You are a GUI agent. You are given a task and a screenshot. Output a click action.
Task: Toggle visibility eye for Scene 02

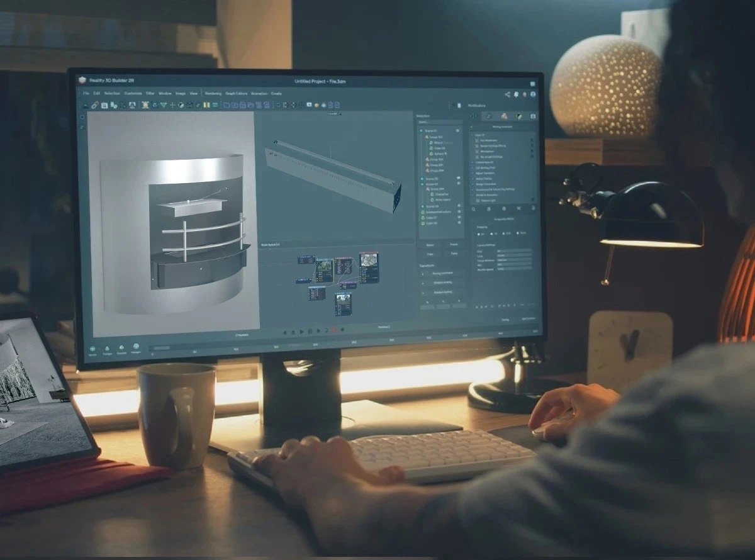pyautogui.click(x=459, y=178)
